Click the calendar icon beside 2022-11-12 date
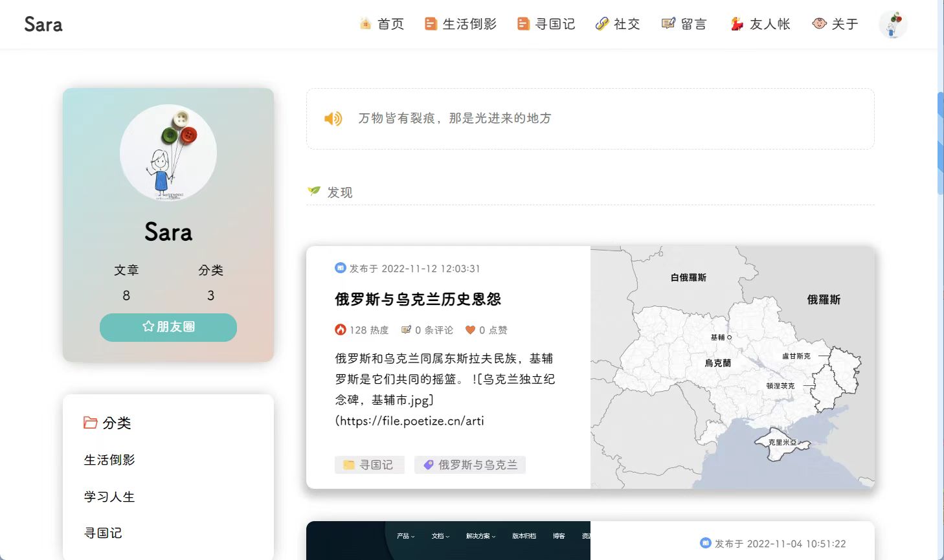Viewport: 944px width, 560px height. click(341, 268)
